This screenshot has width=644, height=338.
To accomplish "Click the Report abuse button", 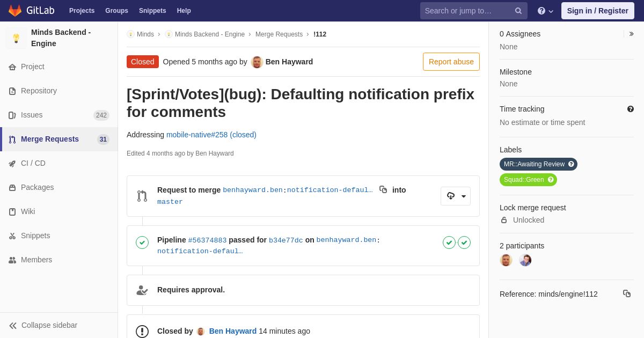I will pos(451,62).
